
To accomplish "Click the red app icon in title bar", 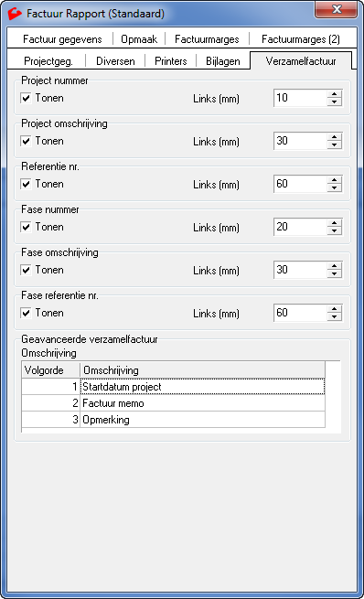I will (x=15, y=14).
